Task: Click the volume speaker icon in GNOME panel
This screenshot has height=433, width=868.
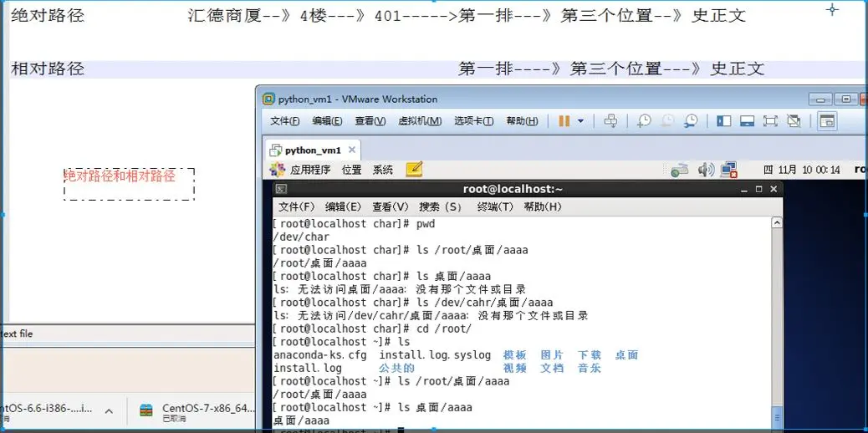Action: pos(706,170)
